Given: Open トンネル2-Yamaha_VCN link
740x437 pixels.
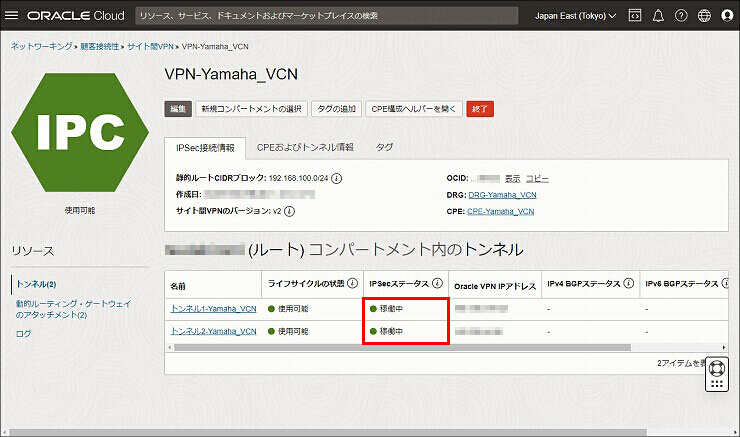Looking at the screenshot, I should click(213, 331).
